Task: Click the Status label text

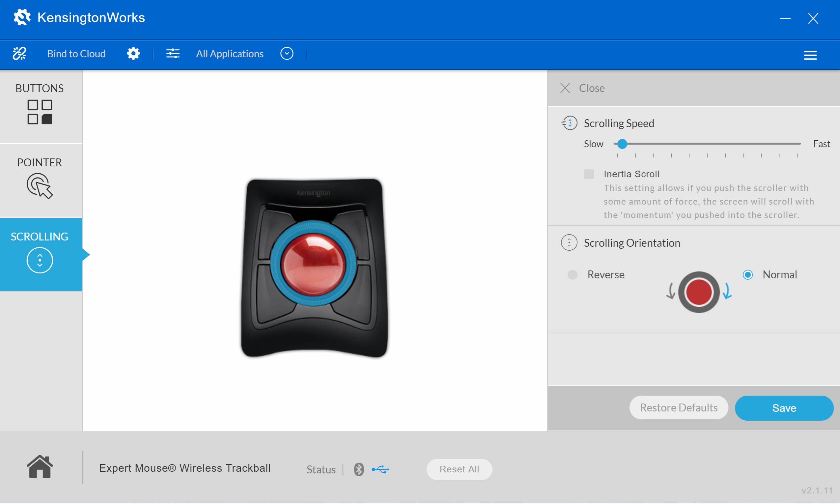Action: pyautogui.click(x=321, y=469)
